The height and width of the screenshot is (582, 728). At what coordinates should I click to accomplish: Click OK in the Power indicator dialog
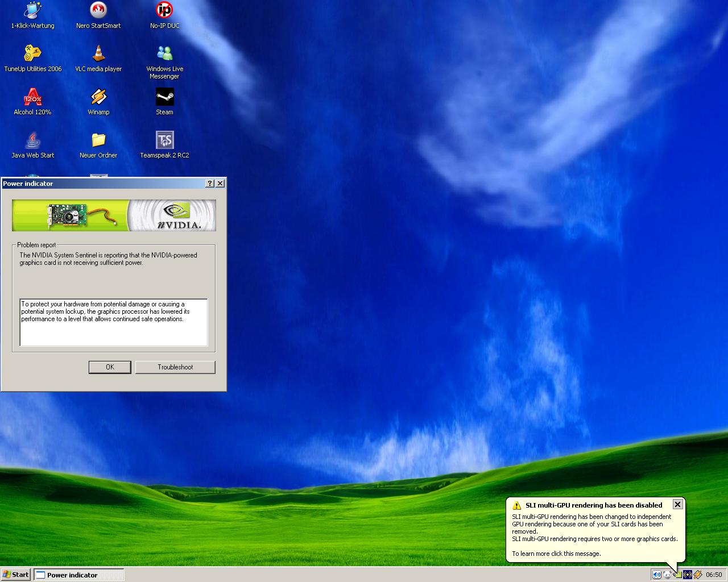point(110,367)
